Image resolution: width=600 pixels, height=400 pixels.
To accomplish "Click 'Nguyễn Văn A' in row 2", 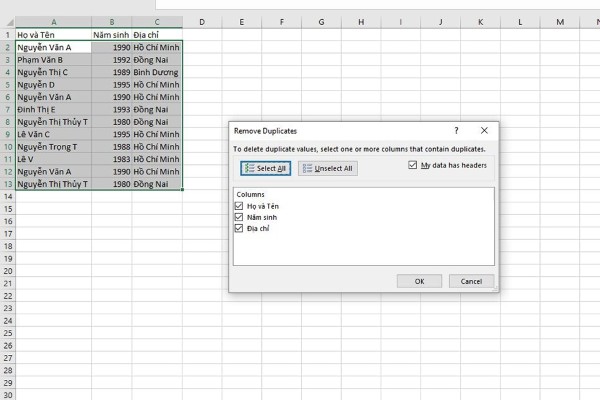I will 54,47.
